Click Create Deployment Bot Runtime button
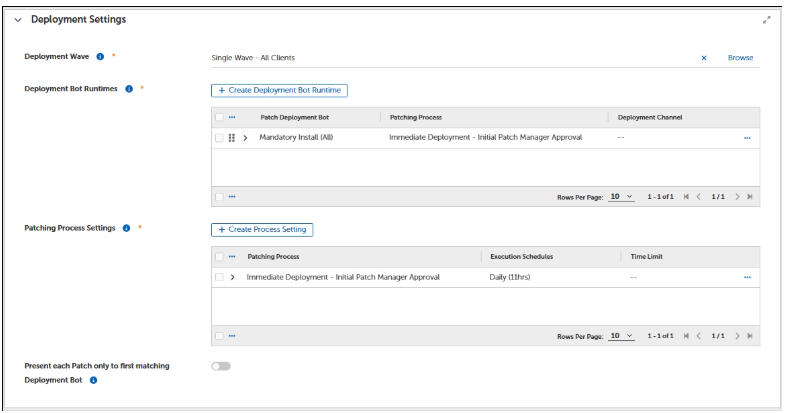787x413 pixels. click(279, 91)
